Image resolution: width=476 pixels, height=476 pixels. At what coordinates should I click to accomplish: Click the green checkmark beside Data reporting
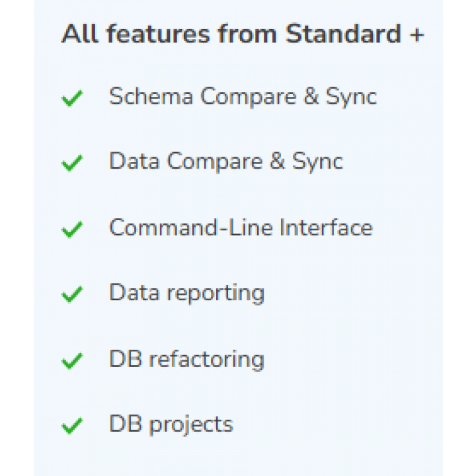72,294
